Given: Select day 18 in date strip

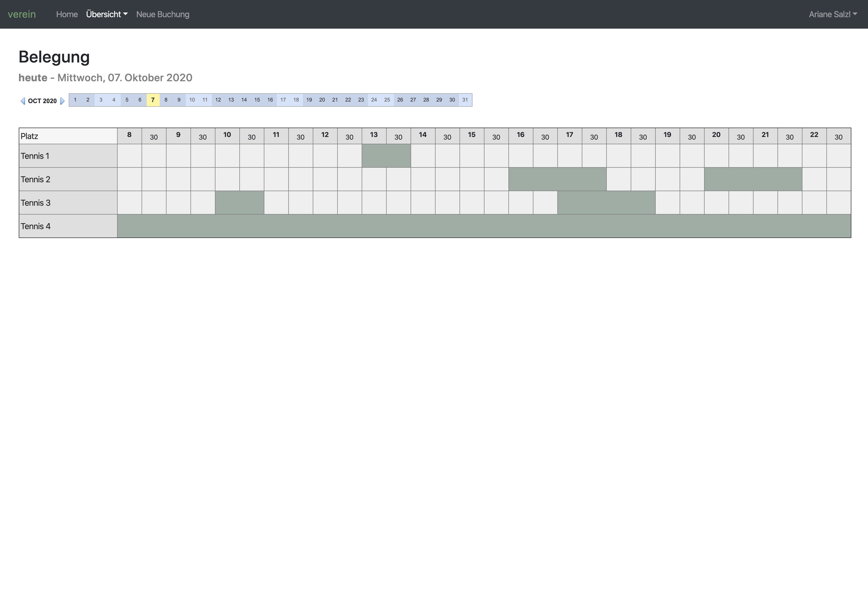Looking at the screenshot, I should coord(296,100).
